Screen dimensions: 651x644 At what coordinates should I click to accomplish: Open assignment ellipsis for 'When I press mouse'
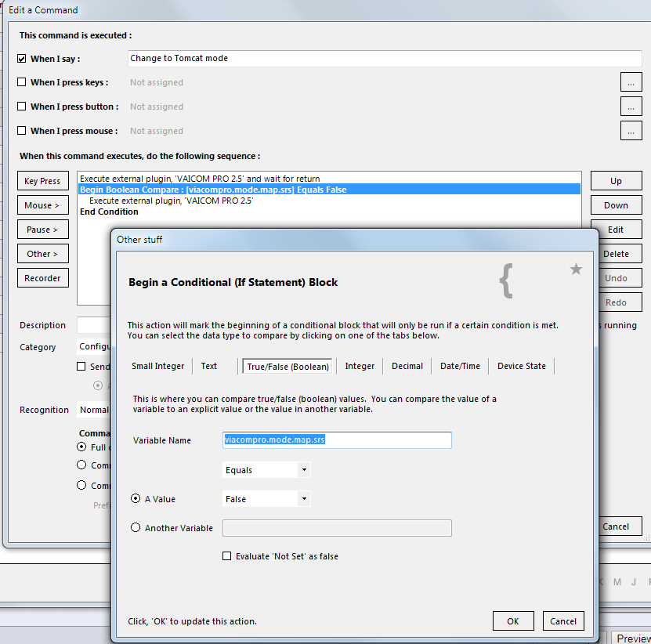click(631, 131)
